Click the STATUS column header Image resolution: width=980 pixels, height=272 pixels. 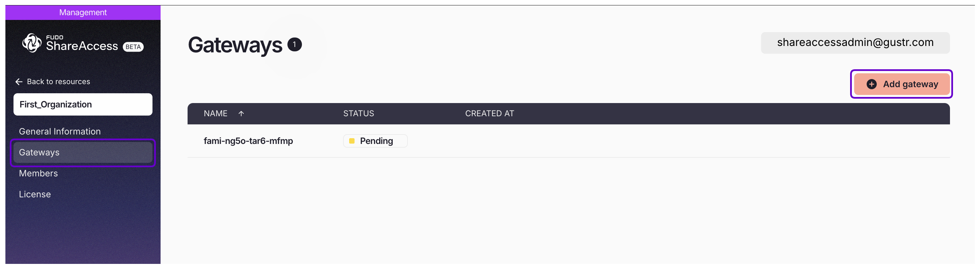click(358, 114)
